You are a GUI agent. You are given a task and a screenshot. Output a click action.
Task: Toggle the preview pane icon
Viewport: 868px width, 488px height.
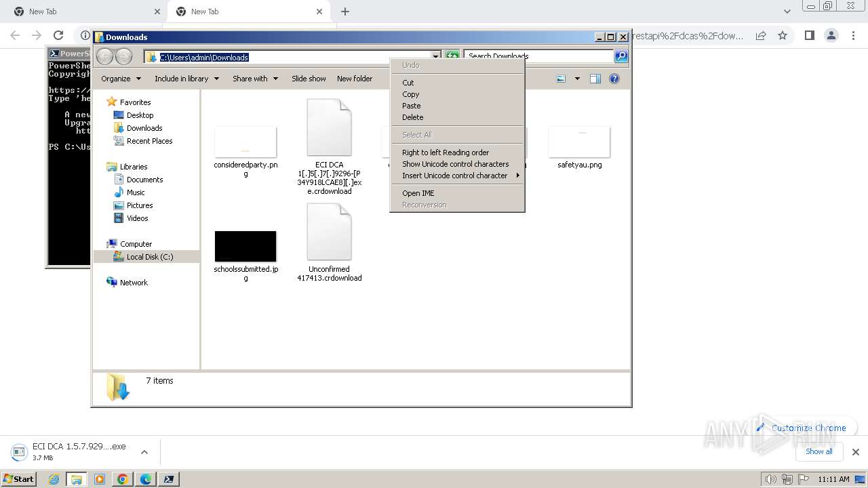pyautogui.click(x=595, y=79)
